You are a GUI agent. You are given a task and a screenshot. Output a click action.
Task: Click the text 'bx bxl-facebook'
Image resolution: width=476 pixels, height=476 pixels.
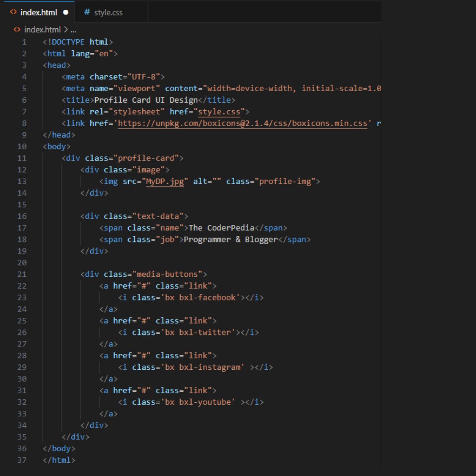point(201,297)
